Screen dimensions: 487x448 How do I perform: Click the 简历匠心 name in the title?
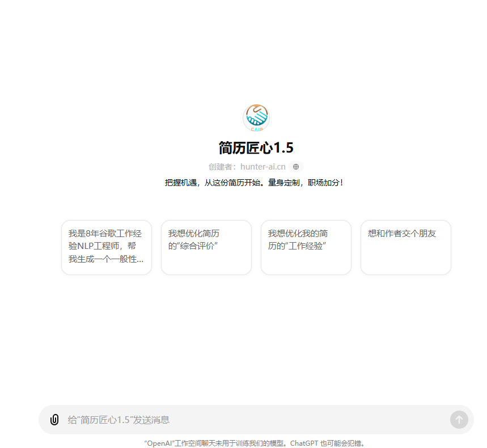(246, 148)
